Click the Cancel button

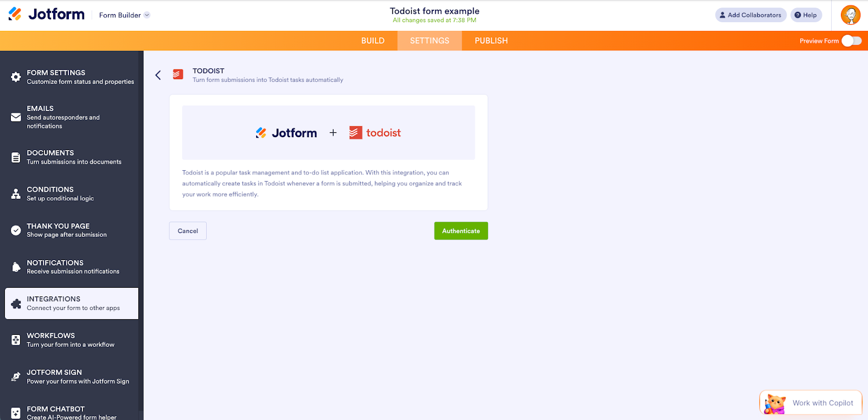click(188, 231)
